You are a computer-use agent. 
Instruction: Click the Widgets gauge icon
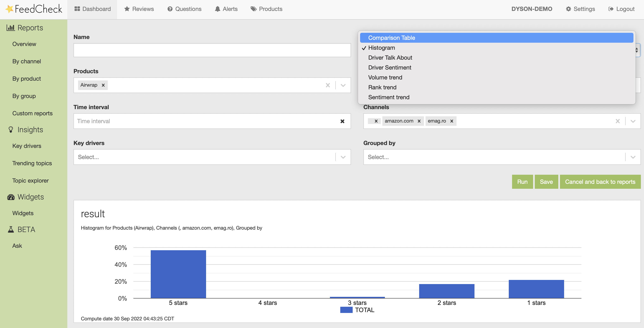tap(11, 197)
